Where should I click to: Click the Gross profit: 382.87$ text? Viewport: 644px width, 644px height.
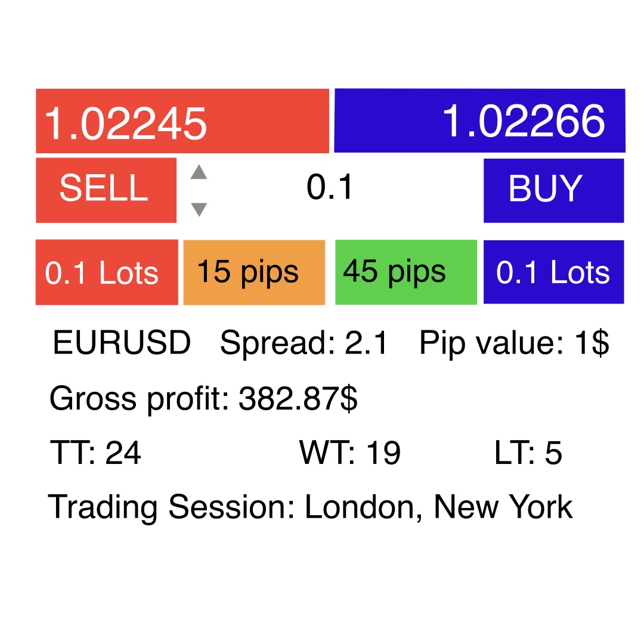pos(203,398)
